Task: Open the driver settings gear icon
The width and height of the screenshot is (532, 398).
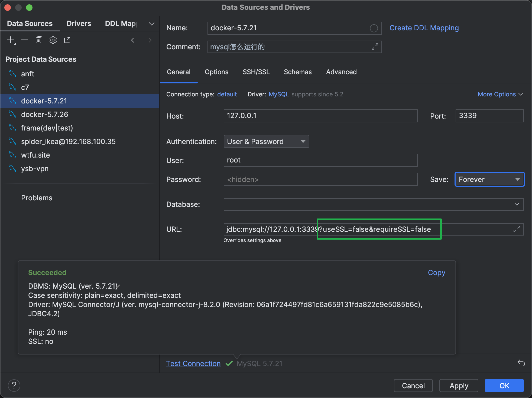Action: coord(53,40)
